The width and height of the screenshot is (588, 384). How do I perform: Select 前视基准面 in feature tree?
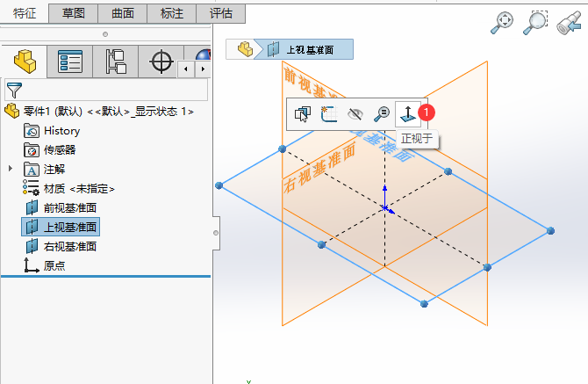click(61, 208)
